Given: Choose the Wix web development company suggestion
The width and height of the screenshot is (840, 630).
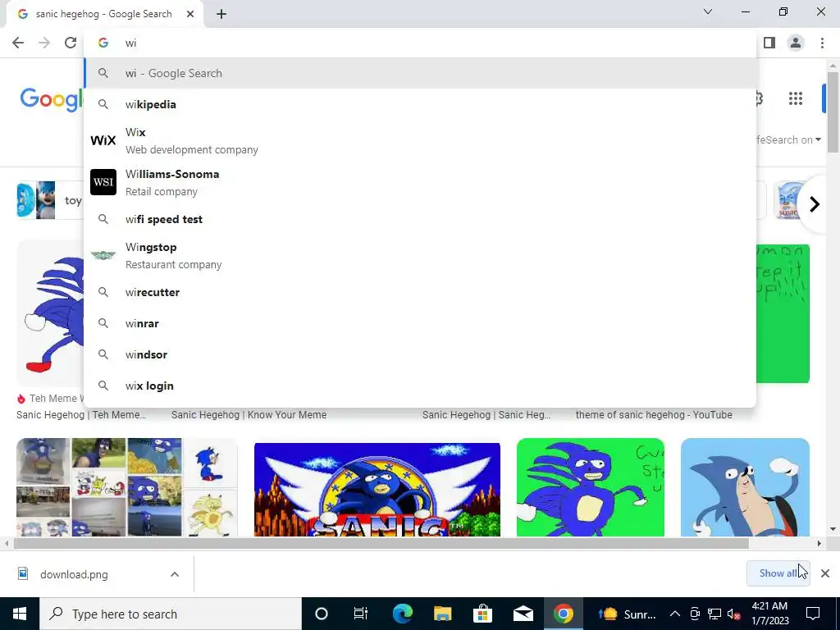Looking at the screenshot, I should (420, 141).
